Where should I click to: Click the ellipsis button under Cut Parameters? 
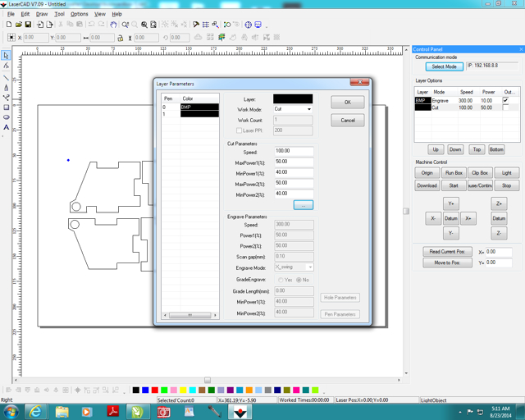coord(304,205)
